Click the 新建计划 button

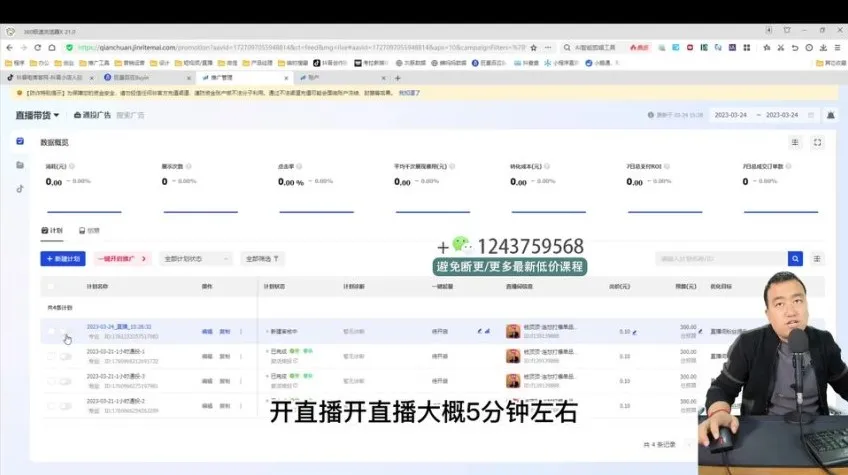click(62, 258)
